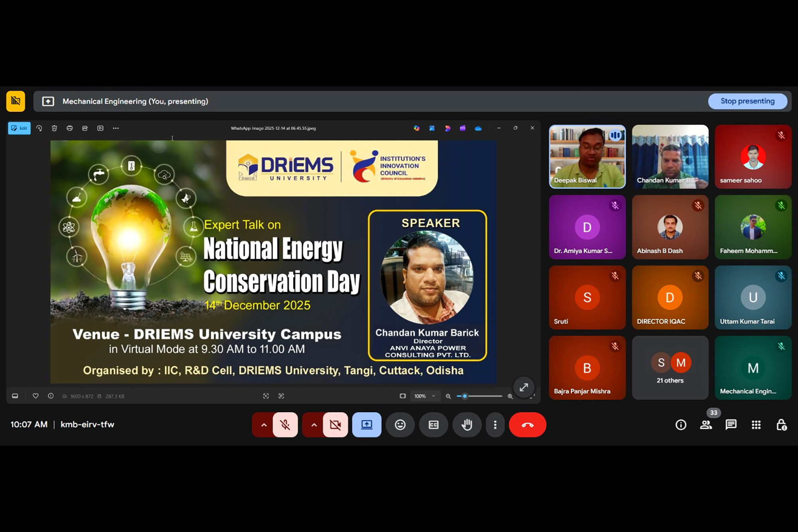
Task: Open emoji reactions button
Action: 400,425
